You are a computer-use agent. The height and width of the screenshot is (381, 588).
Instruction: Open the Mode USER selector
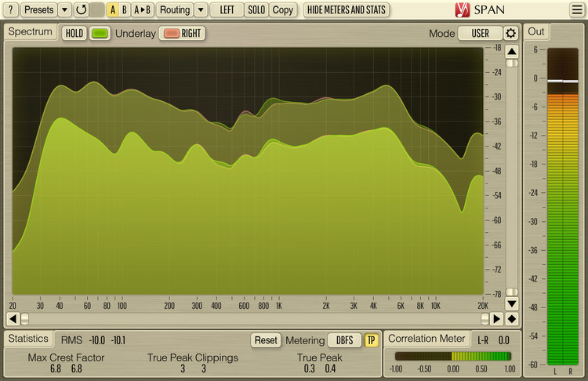tap(480, 34)
